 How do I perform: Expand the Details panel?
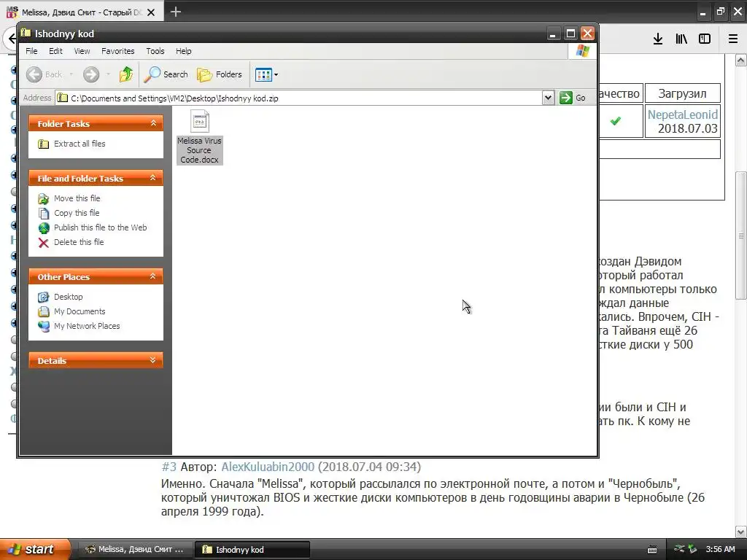point(153,360)
